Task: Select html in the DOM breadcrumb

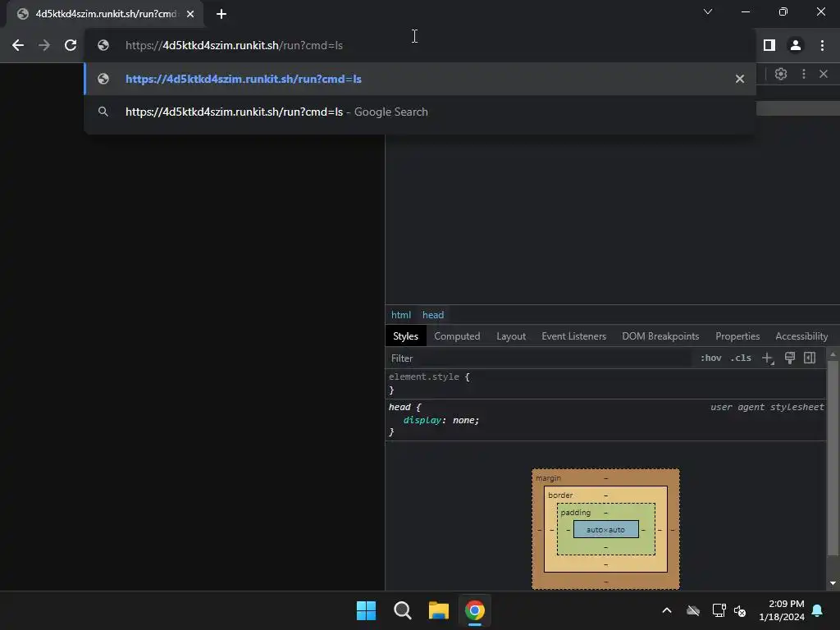Action: point(400,315)
